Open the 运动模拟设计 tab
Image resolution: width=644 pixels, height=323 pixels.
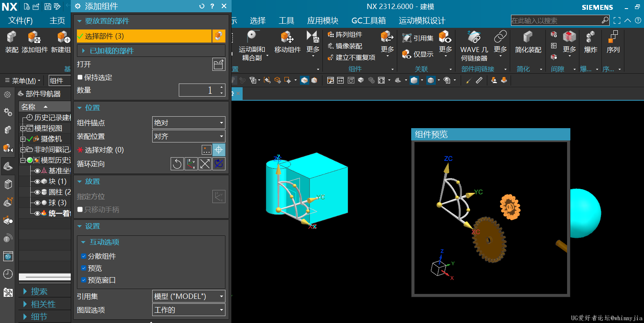pyautogui.click(x=422, y=20)
